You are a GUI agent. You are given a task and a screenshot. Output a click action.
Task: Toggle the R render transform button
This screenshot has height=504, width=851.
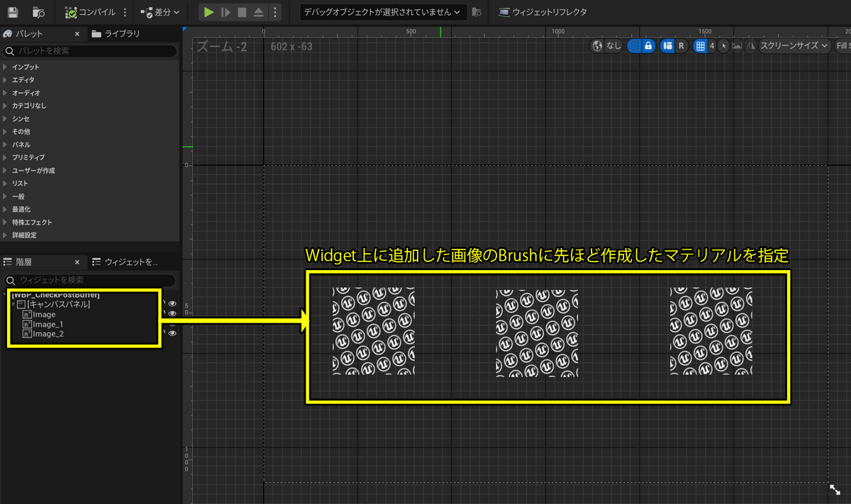point(681,45)
